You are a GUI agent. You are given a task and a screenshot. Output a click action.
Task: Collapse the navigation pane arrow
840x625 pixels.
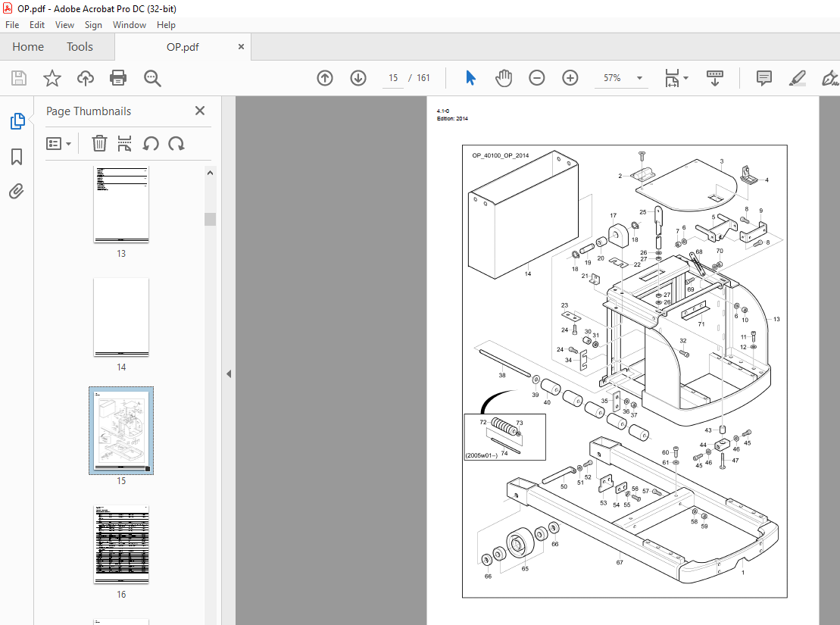[229, 373]
